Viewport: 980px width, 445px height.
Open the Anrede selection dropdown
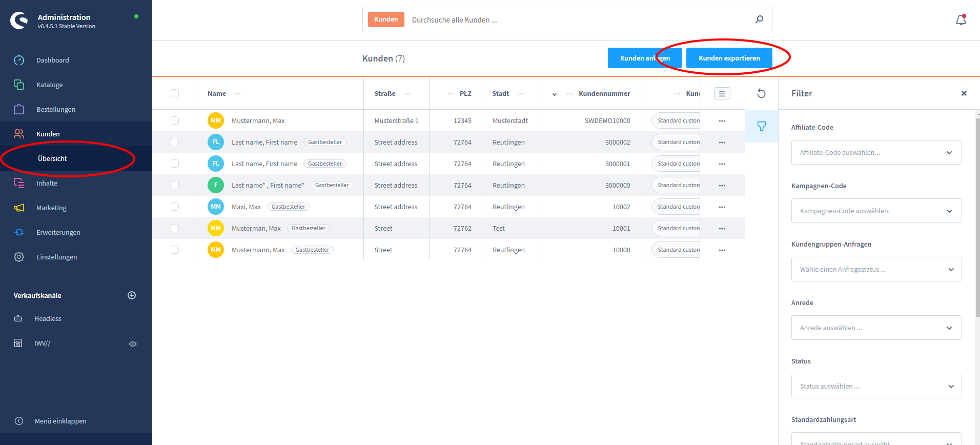[876, 328]
